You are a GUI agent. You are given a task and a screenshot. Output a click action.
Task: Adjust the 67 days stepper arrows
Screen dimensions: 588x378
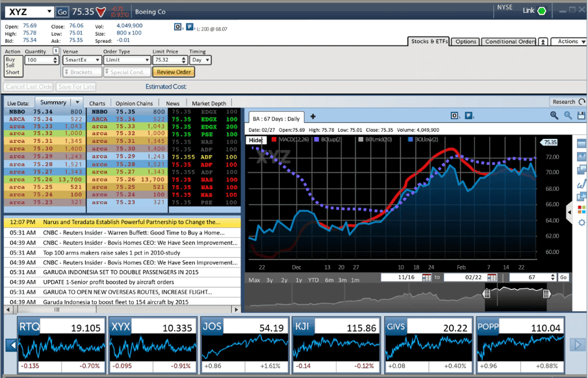(552, 277)
